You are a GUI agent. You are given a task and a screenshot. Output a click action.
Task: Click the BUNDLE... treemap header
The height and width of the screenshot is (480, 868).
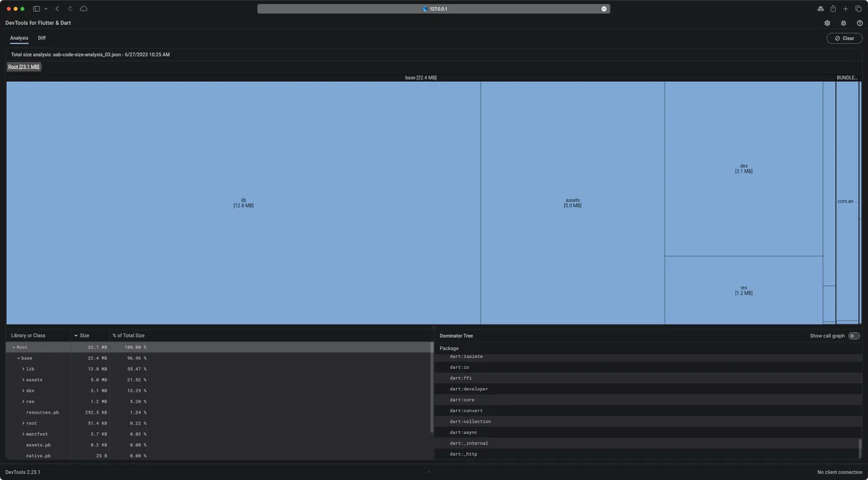point(847,78)
